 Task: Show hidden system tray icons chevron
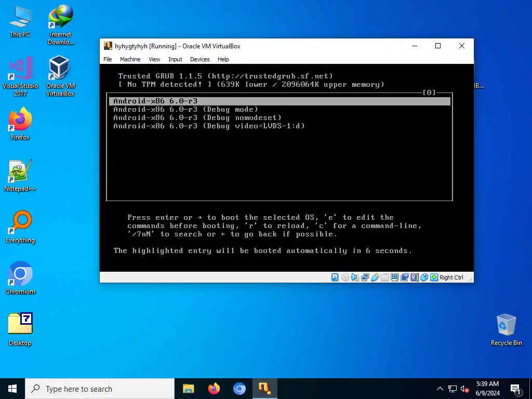pyautogui.click(x=440, y=389)
